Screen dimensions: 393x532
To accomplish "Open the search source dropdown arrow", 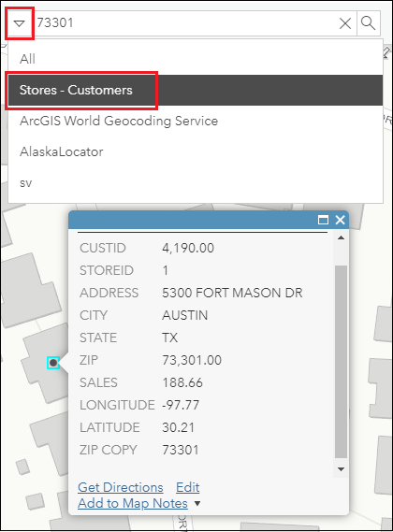I will pos(20,23).
